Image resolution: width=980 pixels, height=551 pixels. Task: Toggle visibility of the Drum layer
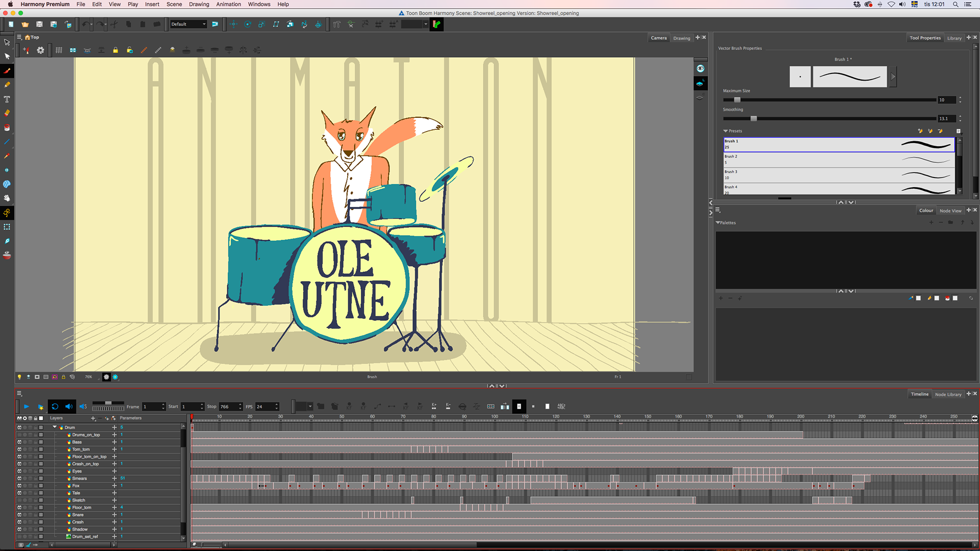coord(19,428)
